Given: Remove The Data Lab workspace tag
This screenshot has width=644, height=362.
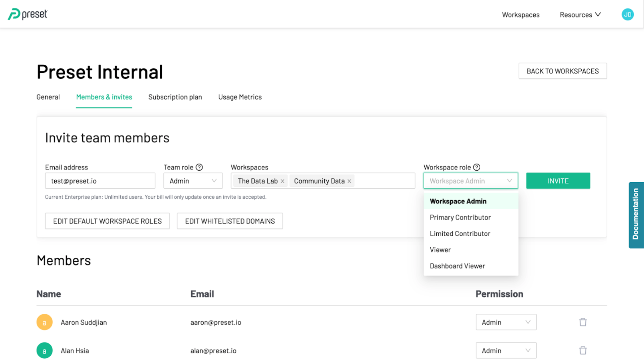Looking at the screenshot, I should pyautogui.click(x=282, y=181).
